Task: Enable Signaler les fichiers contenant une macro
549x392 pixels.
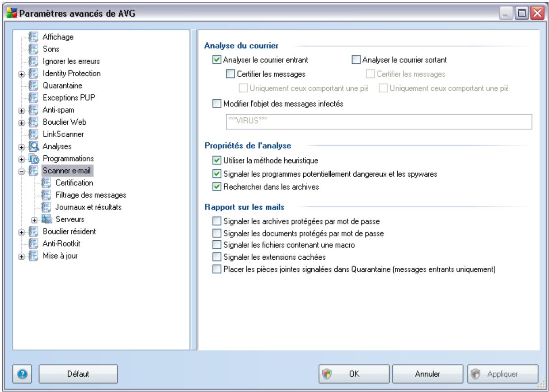Action: 216,246
